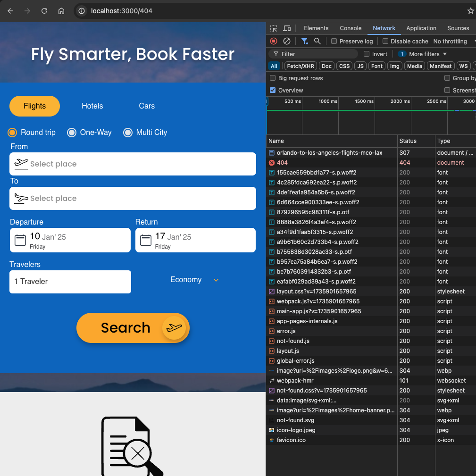
Task: Click the From Select place field
Action: click(x=133, y=164)
